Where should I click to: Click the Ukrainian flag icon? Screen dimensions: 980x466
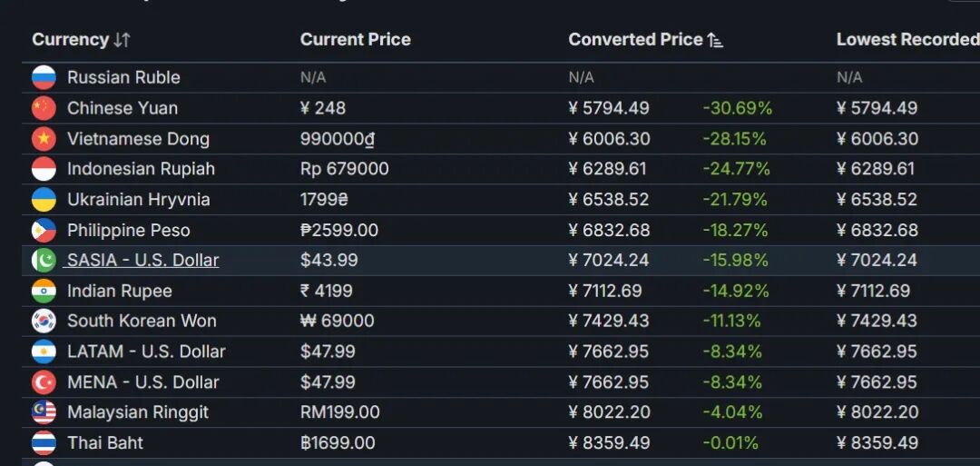(44, 200)
